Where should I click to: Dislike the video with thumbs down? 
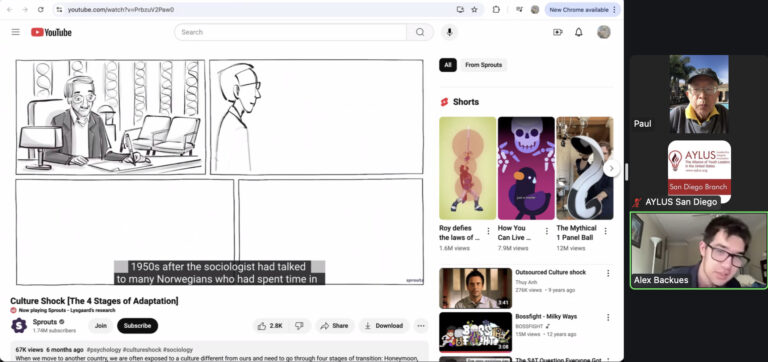[x=299, y=326]
